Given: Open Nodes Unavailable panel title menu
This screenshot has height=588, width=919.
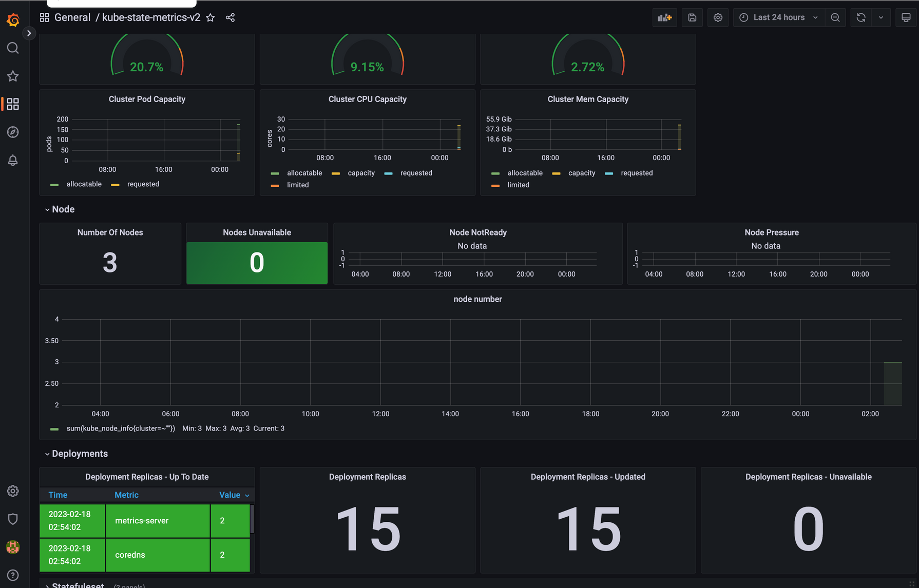Looking at the screenshot, I should pyautogui.click(x=257, y=232).
